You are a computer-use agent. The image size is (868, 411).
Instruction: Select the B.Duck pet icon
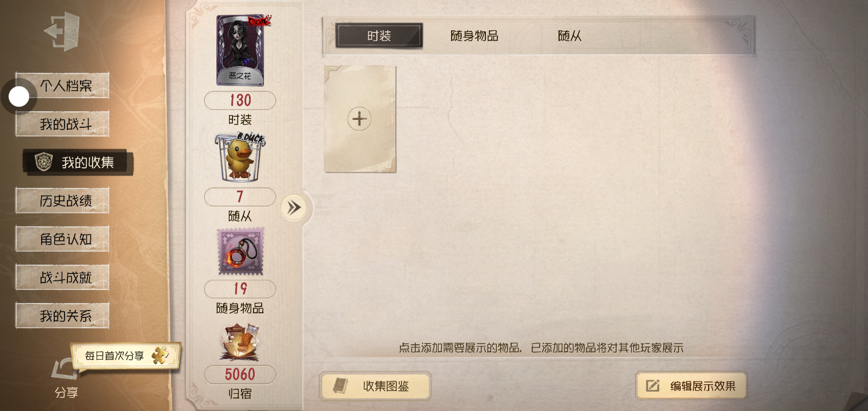[240, 158]
